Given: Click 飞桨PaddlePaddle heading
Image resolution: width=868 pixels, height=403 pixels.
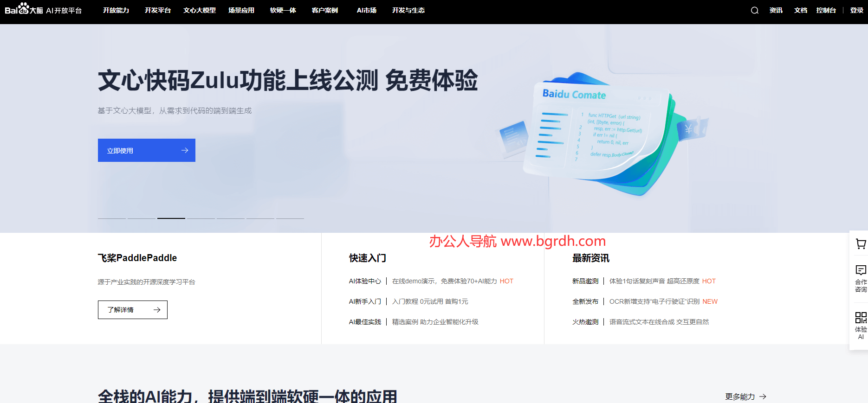Looking at the screenshot, I should click(137, 258).
